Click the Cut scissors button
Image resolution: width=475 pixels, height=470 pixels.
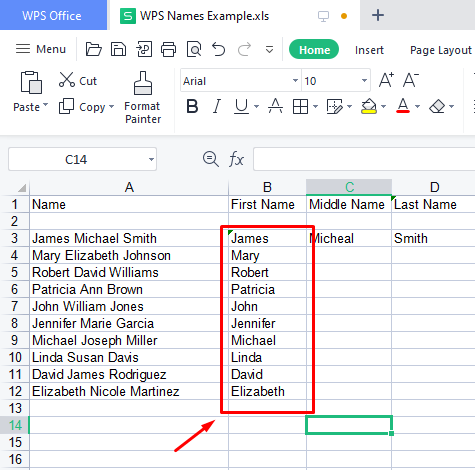78,80
